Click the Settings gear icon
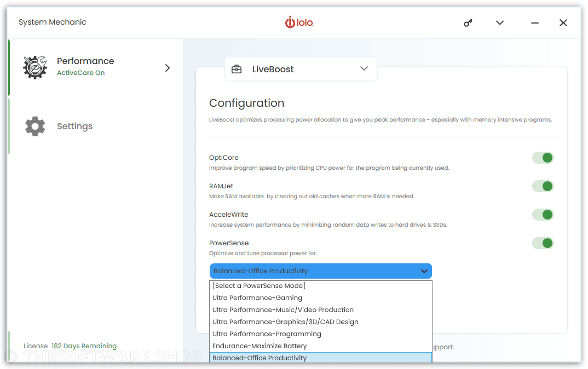 coord(35,126)
